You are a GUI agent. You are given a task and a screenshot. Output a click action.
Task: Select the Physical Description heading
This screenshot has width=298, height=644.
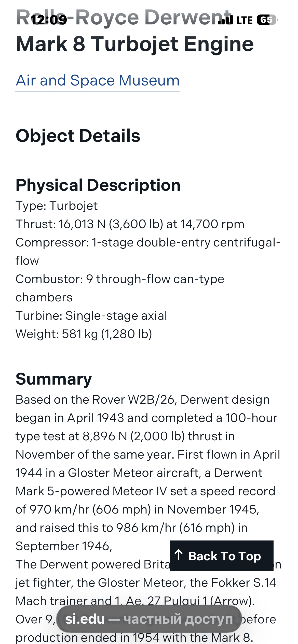coord(98,185)
